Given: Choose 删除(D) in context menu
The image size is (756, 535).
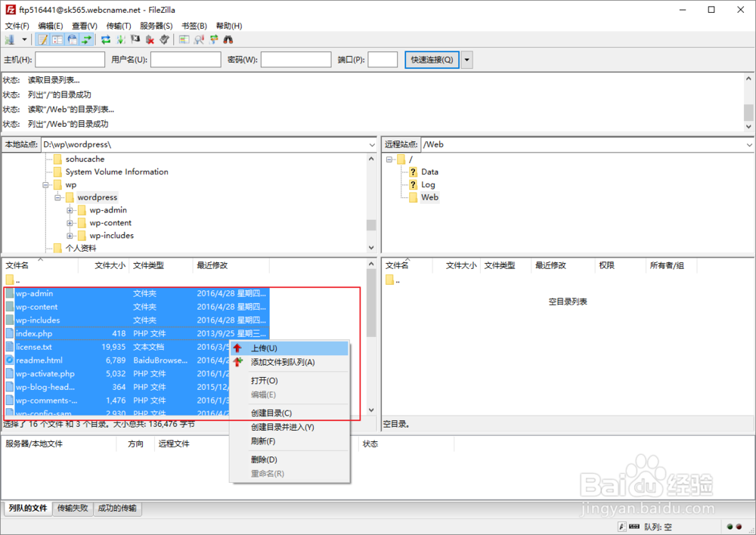Looking at the screenshot, I should tap(290, 459).
